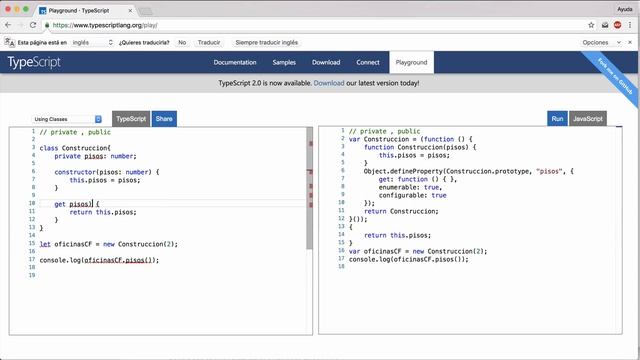The image size is (640, 360).
Task: Click 'return Construccion;' in JavaScript output
Action: [x=401, y=211]
